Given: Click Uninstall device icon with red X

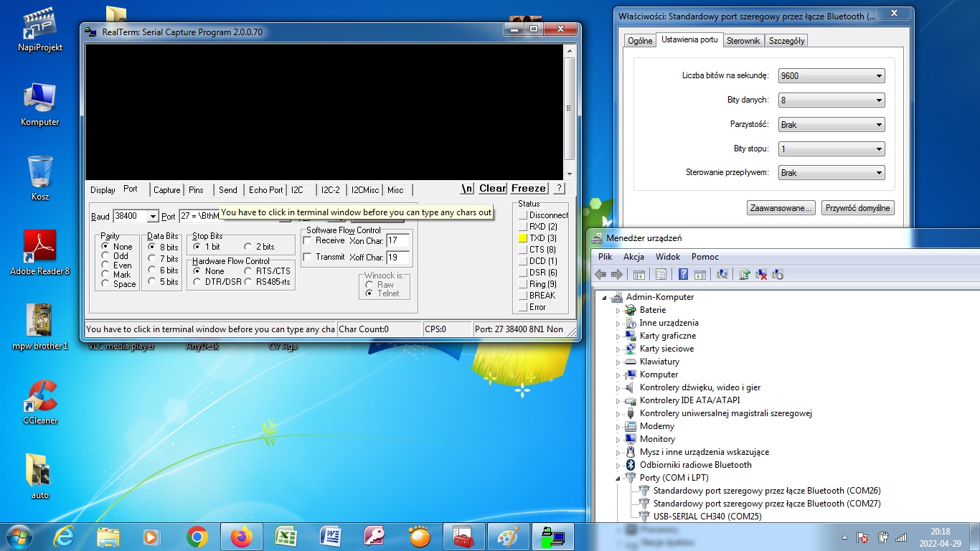Looking at the screenshot, I should click(762, 274).
